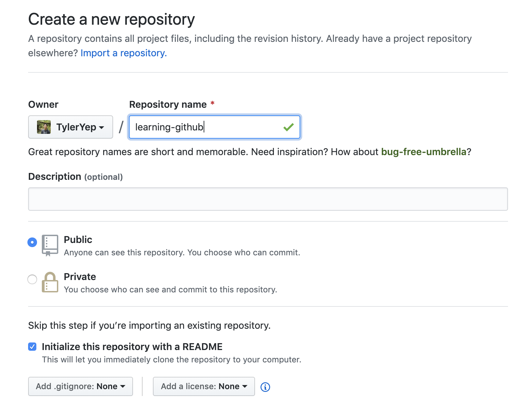Screen dimensions: 532x407
Task: Click the TylerYep avatar picture
Action: pyautogui.click(x=44, y=127)
